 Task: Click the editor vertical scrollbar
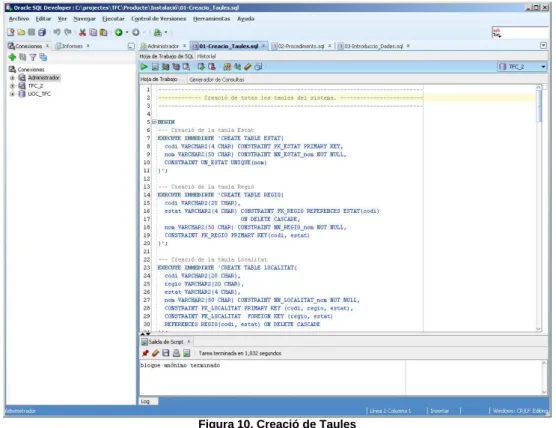539,209
